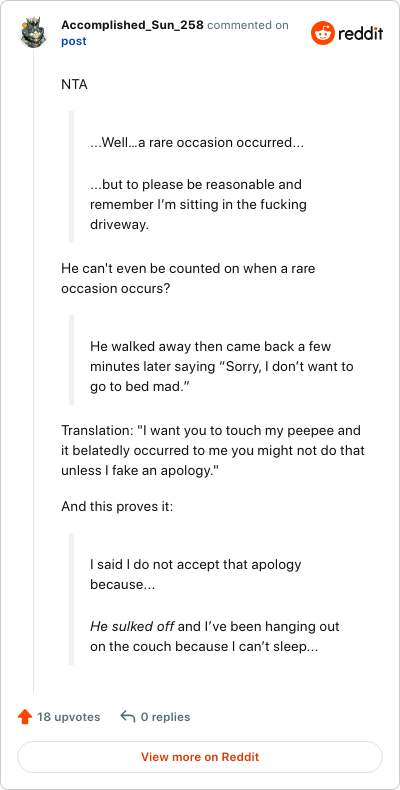Click the commenter's avatar image
Screen dimensions: 400x790
click(33, 33)
